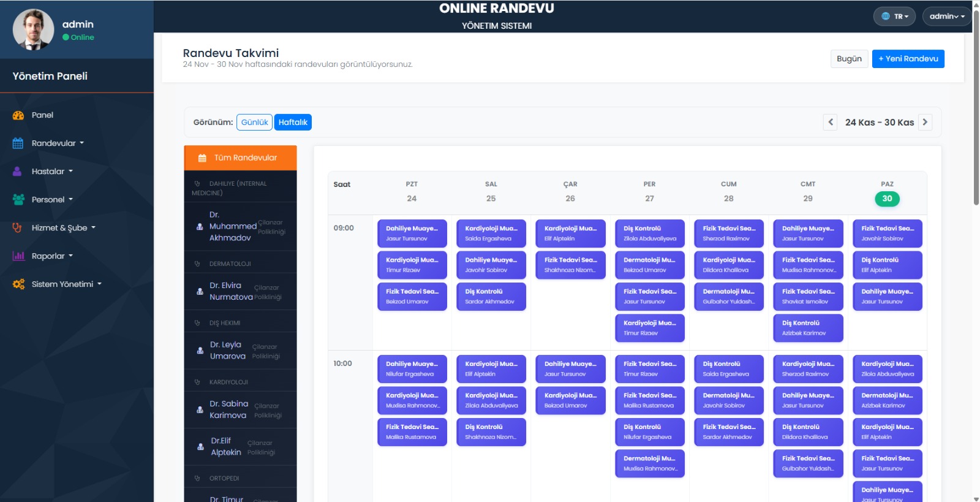
Task: Click the Personel group icon
Action: point(18,200)
